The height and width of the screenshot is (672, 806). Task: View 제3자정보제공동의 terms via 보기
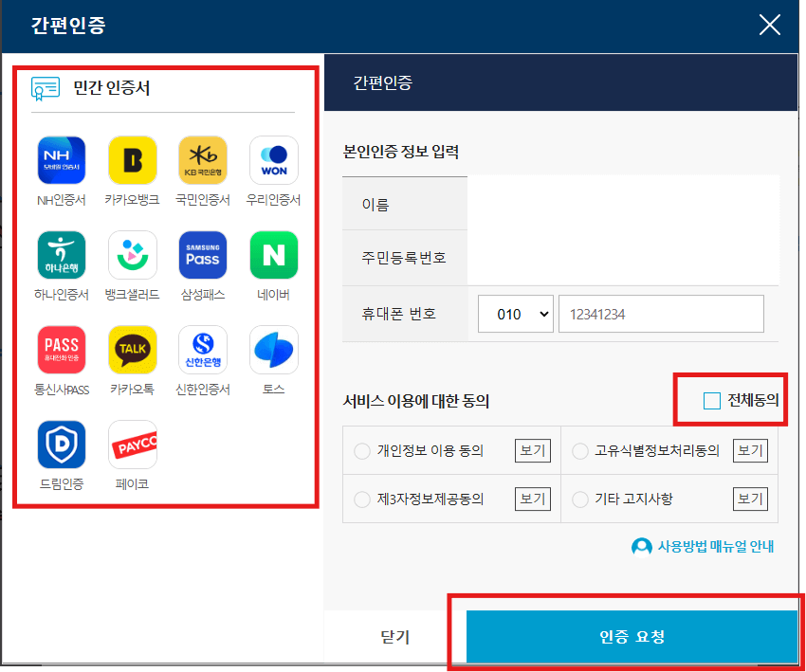pyautogui.click(x=533, y=499)
